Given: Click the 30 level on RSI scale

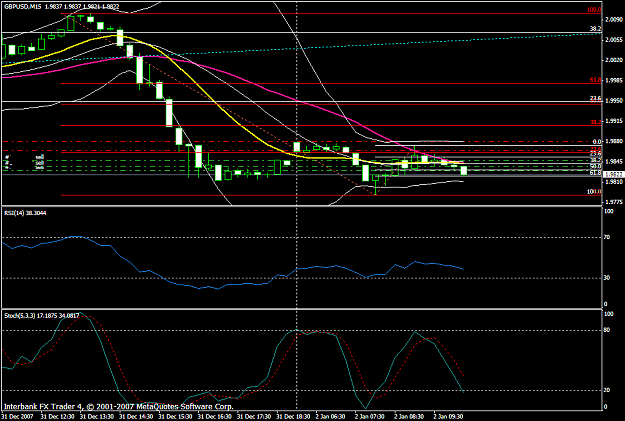Looking at the screenshot, I should [x=607, y=278].
